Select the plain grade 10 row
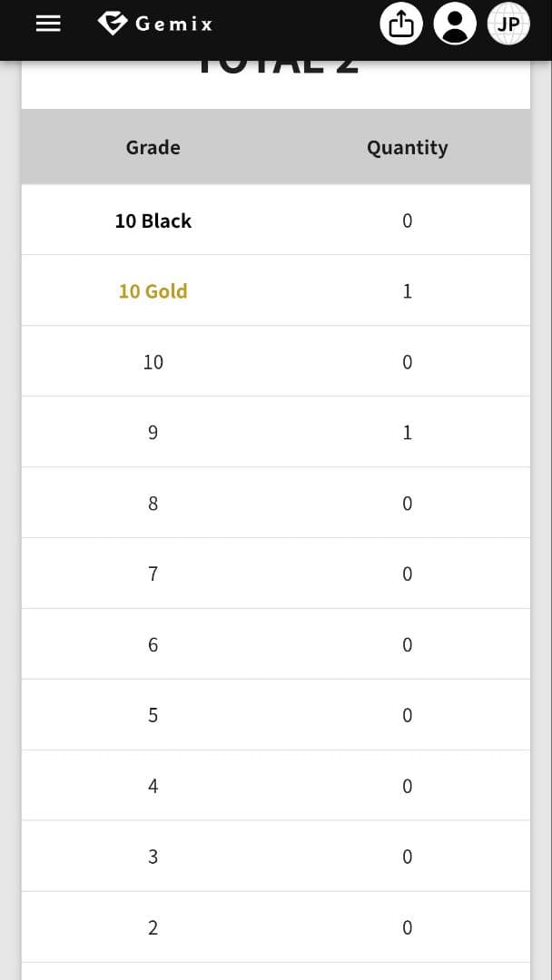The width and height of the screenshot is (552, 980). click(153, 362)
